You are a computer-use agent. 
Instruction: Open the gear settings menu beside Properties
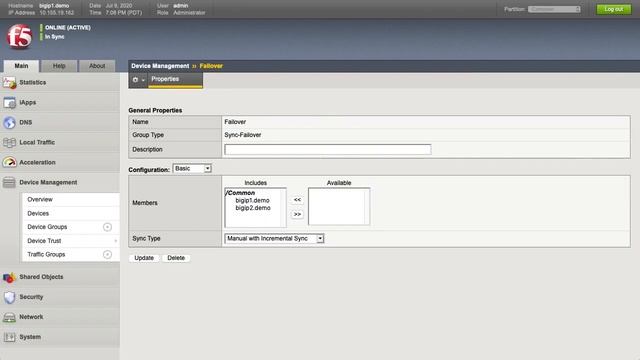(x=138, y=80)
